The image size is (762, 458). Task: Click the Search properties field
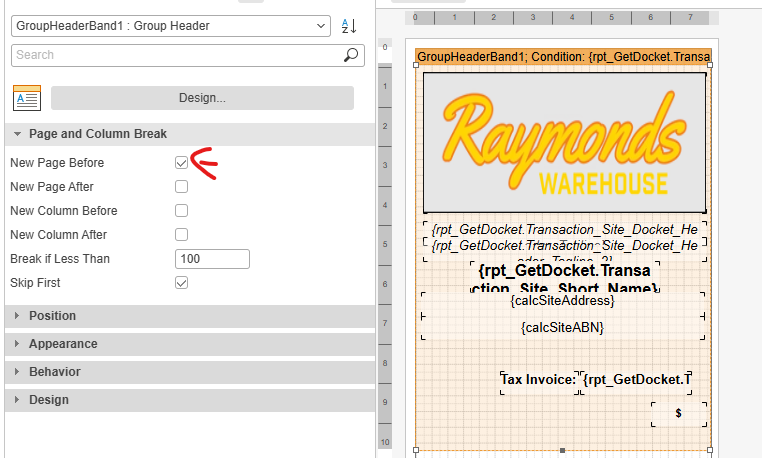[x=188, y=55]
